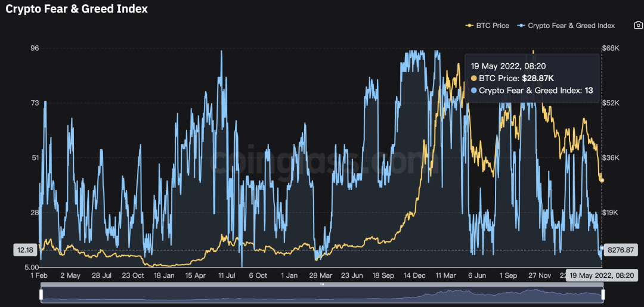
Task: Click the 96 left axis label
Action: [x=35, y=48]
